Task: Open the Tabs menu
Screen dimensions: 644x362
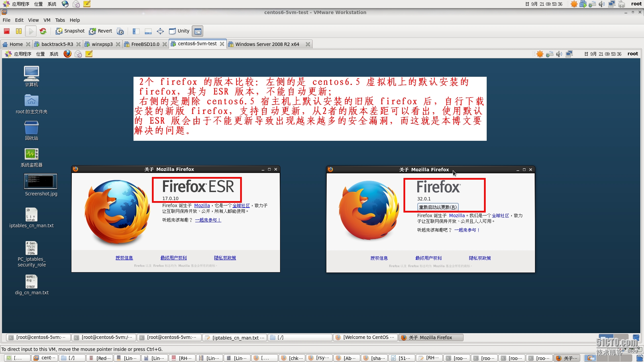Action: (x=60, y=20)
